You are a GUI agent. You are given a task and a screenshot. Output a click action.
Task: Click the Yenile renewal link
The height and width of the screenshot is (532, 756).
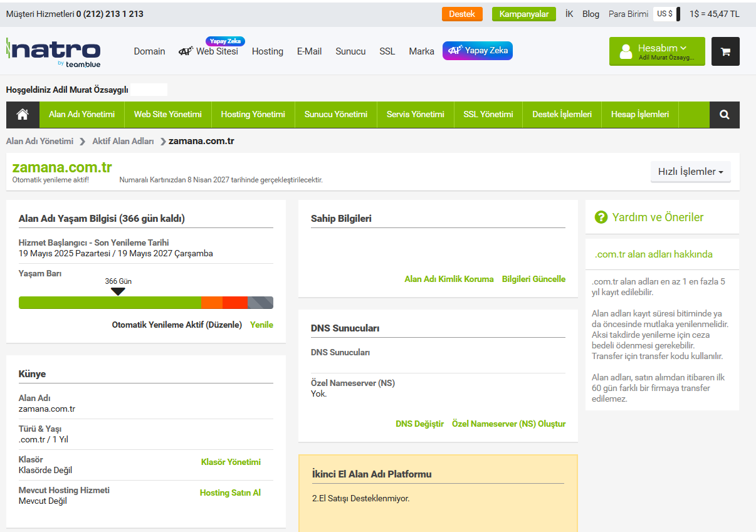261,325
